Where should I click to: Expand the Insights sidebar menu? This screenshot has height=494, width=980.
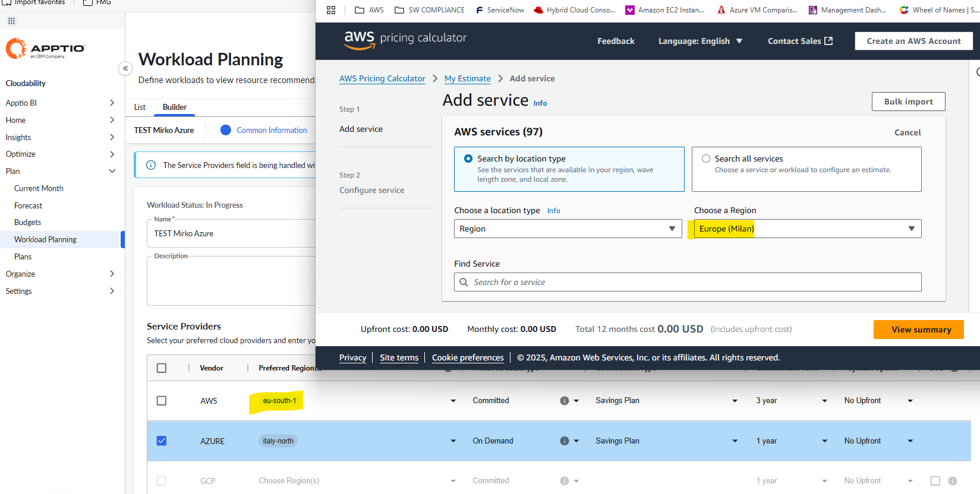point(59,137)
